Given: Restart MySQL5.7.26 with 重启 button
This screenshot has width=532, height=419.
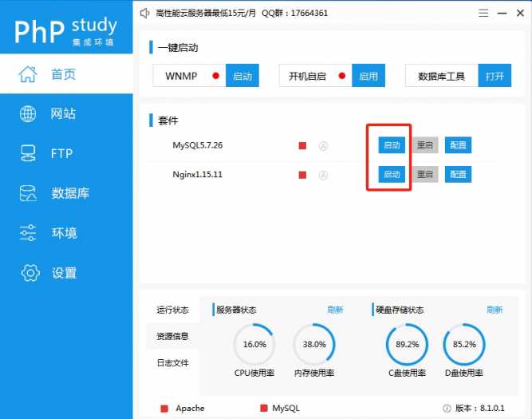Looking at the screenshot, I should click(x=425, y=145).
